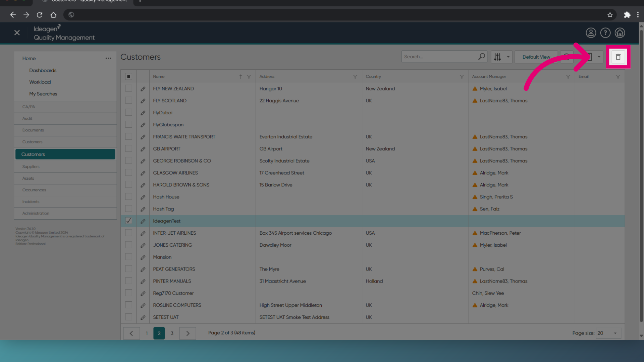Image resolution: width=644 pixels, height=362 pixels.
Task: Tick the Hash House row checkbox
Action: point(128,196)
